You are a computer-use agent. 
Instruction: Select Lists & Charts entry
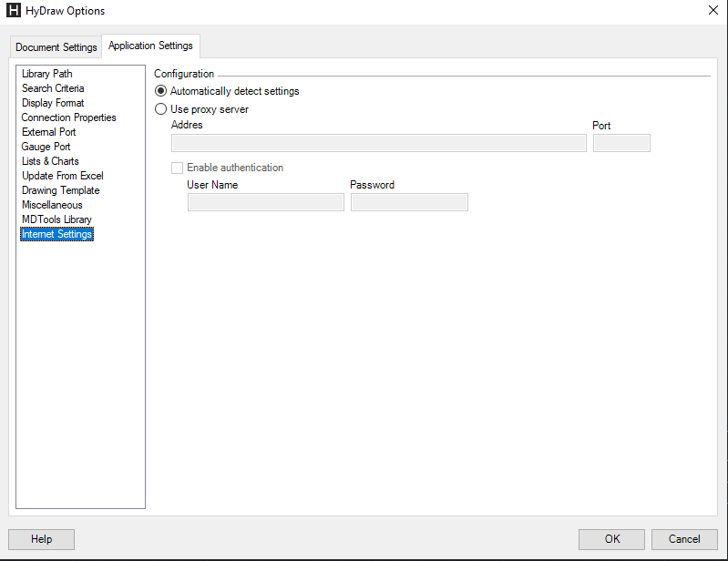pyautogui.click(x=50, y=161)
